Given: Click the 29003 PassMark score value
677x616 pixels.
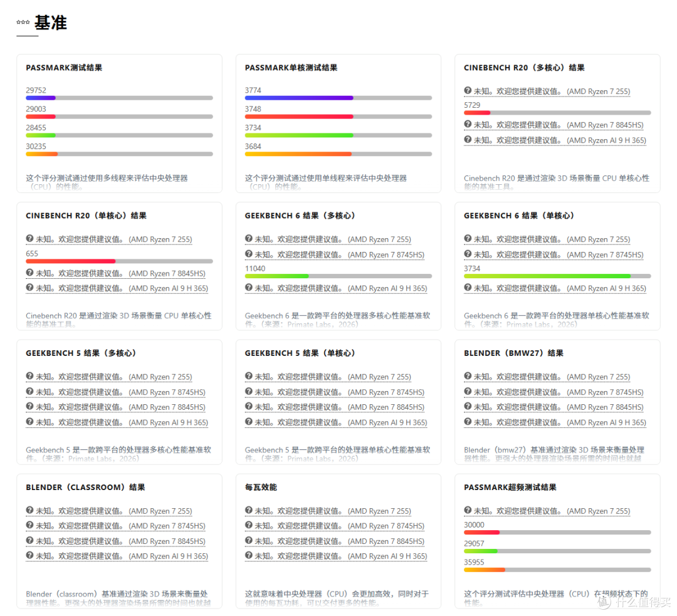Looking at the screenshot, I should (36, 109).
